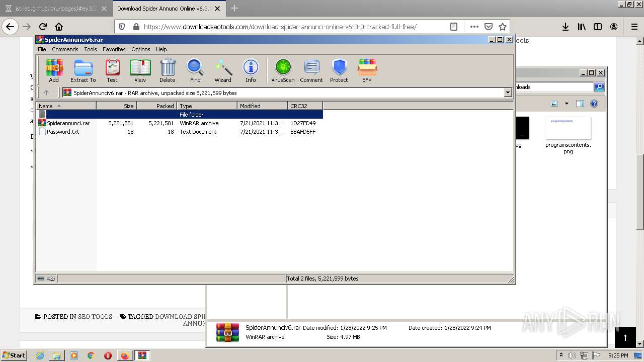Open the File menu in WinRAR
644x362 pixels.
pos(42,49)
